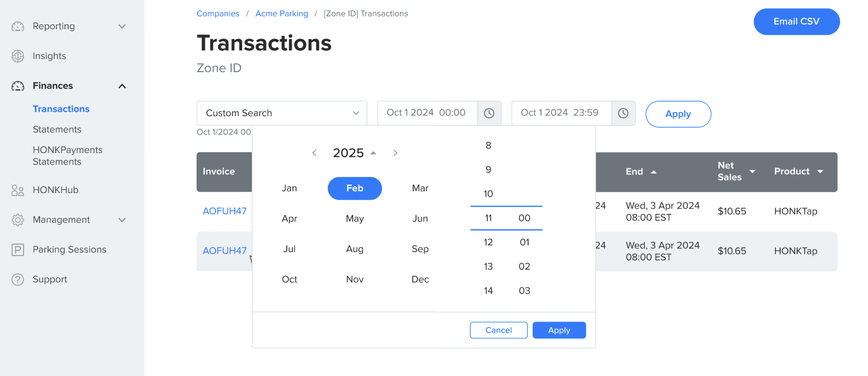
Task: Click the HONKHub people icon
Action: 18,190
